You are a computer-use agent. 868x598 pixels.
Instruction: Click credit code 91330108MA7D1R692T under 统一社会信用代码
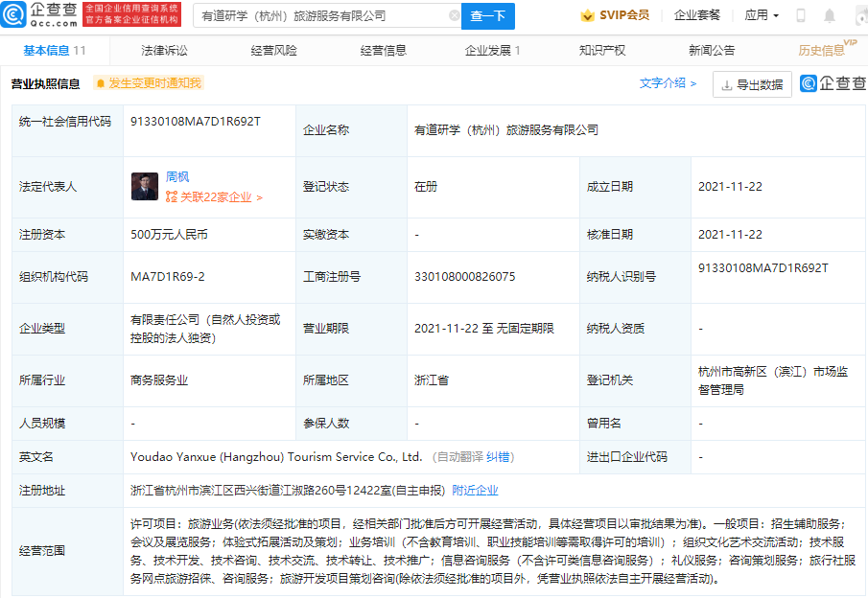tap(196, 122)
